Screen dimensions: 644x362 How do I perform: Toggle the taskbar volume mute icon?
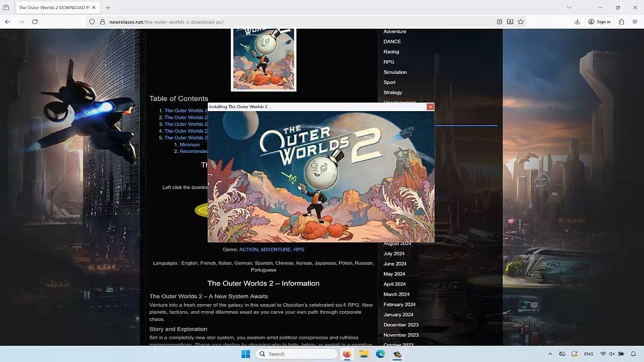612,354
